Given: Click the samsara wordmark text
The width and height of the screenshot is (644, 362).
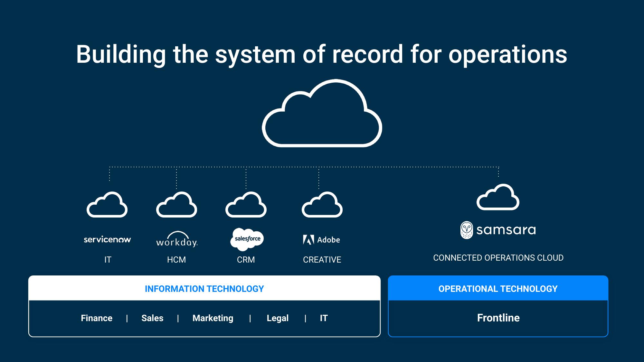Looking at the screenshot, I should (x=506, y=230).
